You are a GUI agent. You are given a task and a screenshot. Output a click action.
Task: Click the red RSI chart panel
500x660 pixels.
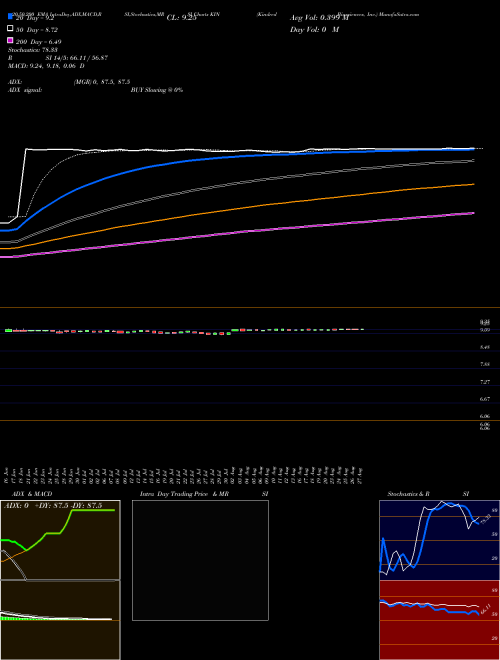439,620
